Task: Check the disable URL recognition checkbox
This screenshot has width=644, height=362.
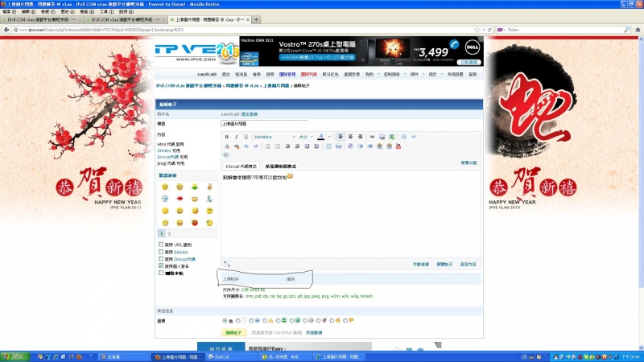Action: tap(161, 245)
